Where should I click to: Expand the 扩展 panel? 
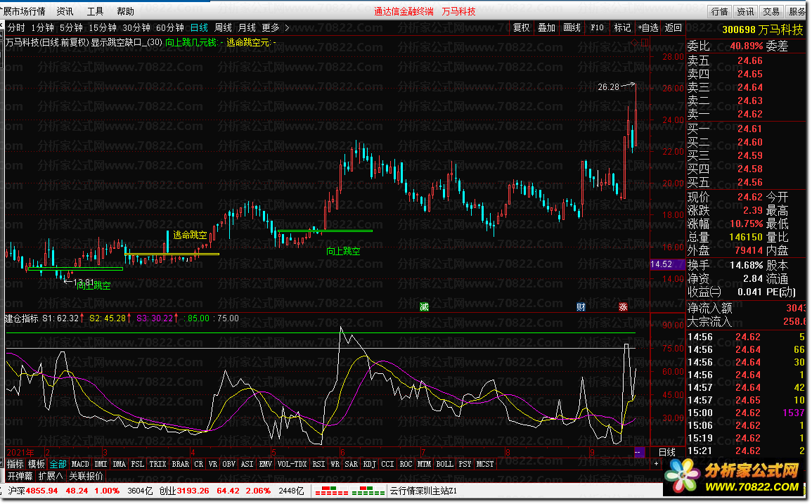(50, 476)
